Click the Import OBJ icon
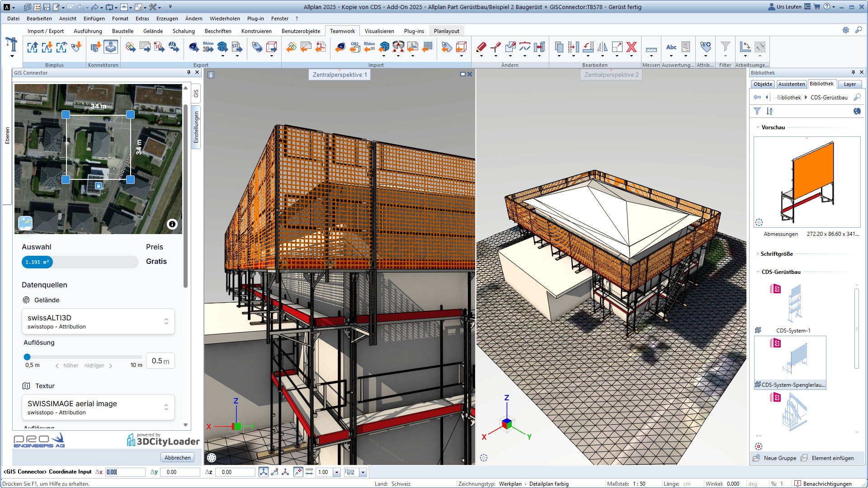The image size is (868, 488). click(355, 47)
